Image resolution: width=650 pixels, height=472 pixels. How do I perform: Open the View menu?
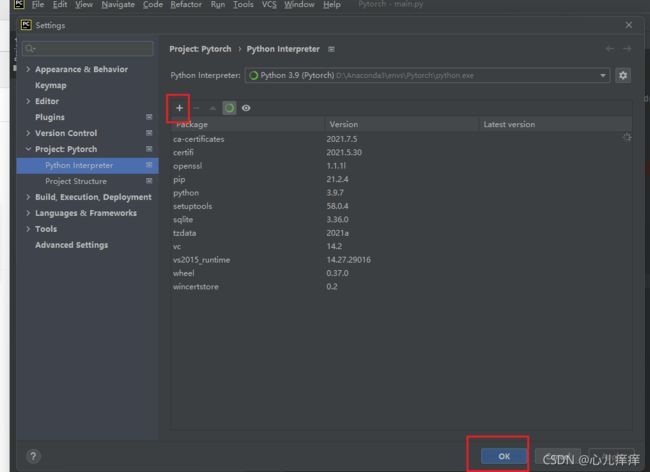coord(84,5)
